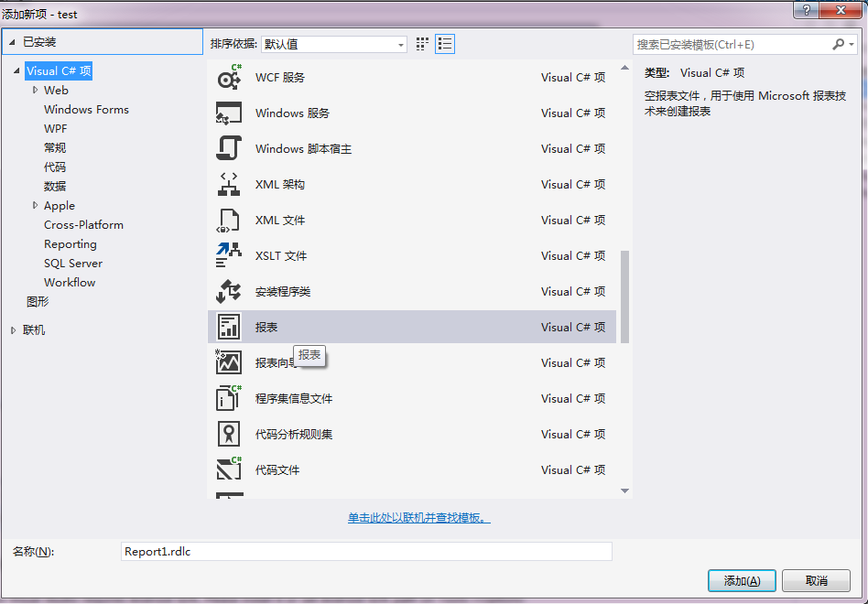Click the XML 架构 item name
The image size is (868, 604).
pyautogui.click(x=280, y=184)
